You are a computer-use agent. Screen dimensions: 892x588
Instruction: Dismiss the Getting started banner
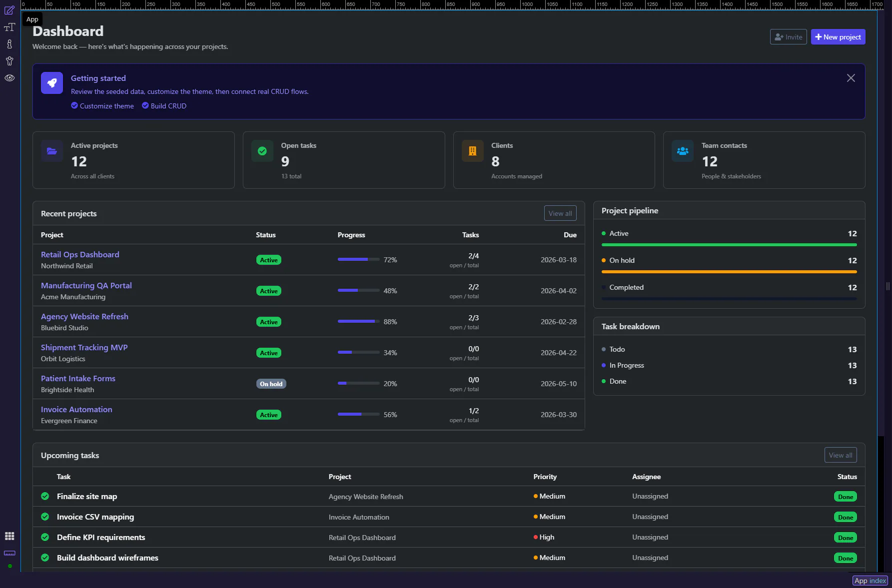851,78
